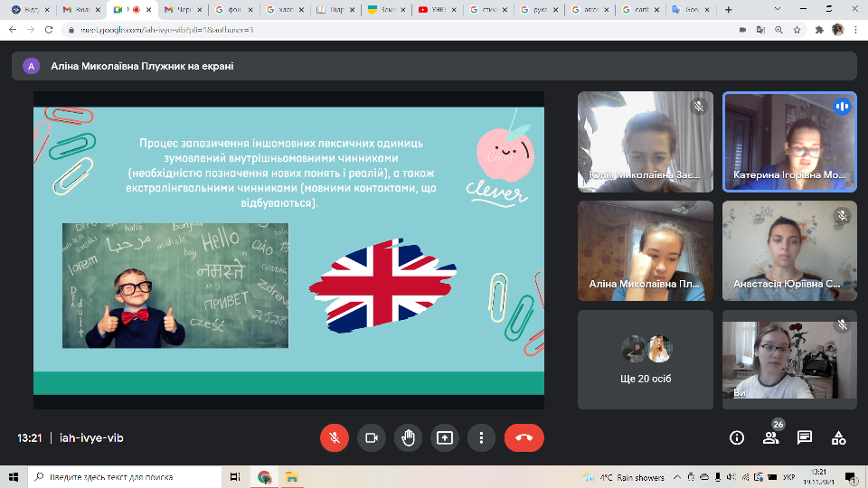The height and width of the screenshot is (488, 868).
Task: Unmute the microphone in the call bar
Action: click(x=334, y=437)
